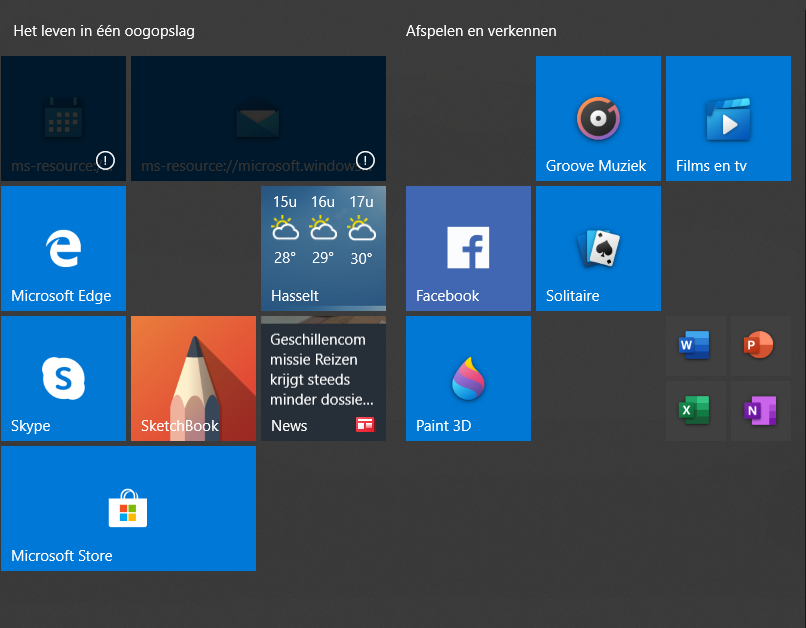The height and width of the screenshot is (628, 806).
Task: Open the broken calendar tile
Action: [63, 118]
